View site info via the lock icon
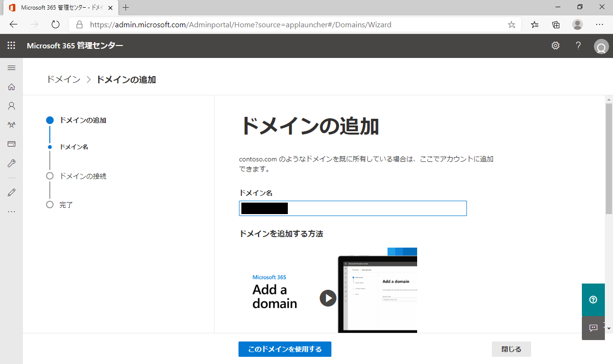This screenshot has height=364, width=613. click(79, 24)
